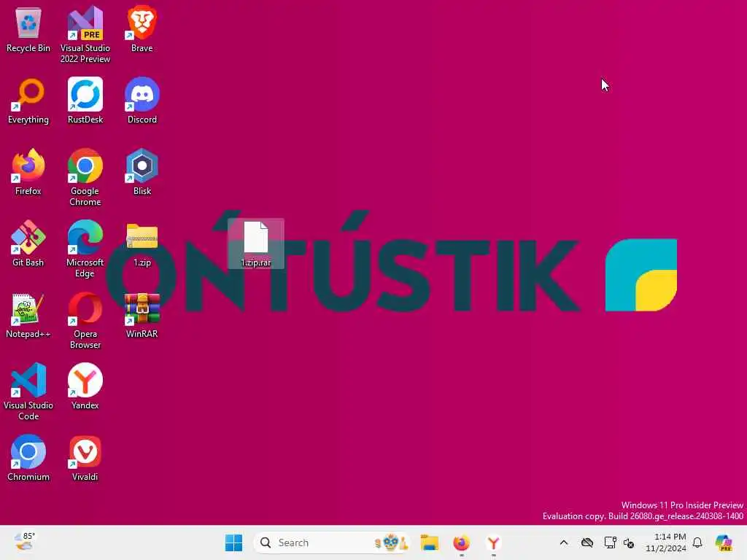Open the Windows Start menu
This screenshot has width=747, height=560.
coord(233,542)
